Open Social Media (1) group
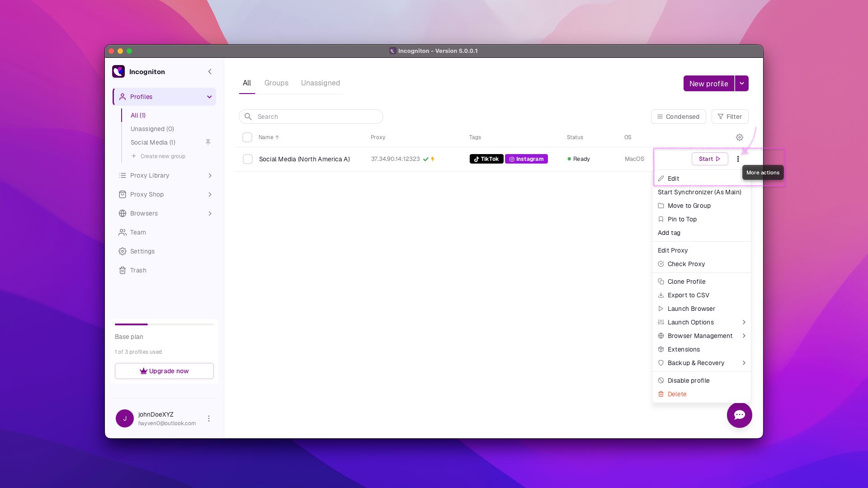868x488 pixels. point(153,142)
